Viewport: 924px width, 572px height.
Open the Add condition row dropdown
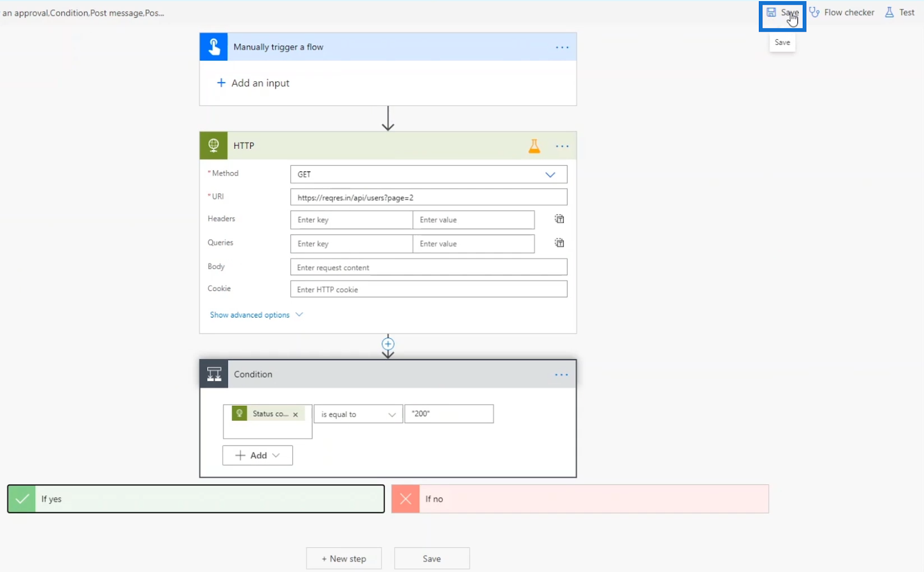(258, 455)
